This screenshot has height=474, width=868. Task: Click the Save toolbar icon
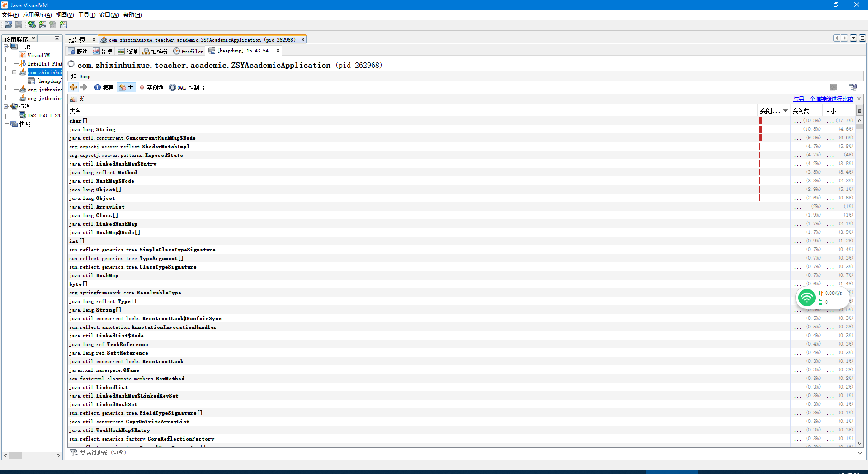pos(19,24)
